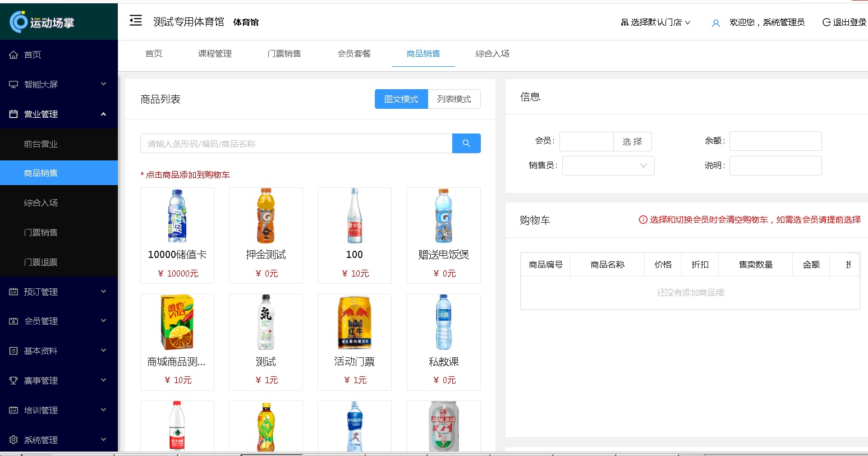Add 商城商品测... product to cart
Viewport: 868px width, 456px height.
[x=177, y=342]
